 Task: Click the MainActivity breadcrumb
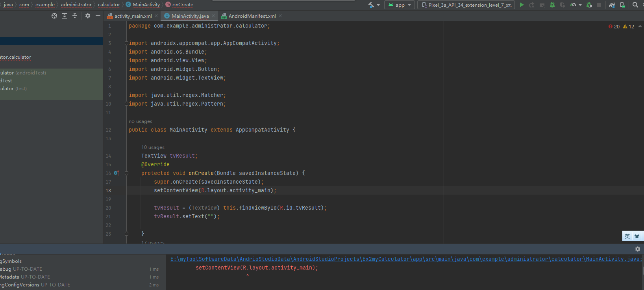pyautogui.click(x=143, y=5)
